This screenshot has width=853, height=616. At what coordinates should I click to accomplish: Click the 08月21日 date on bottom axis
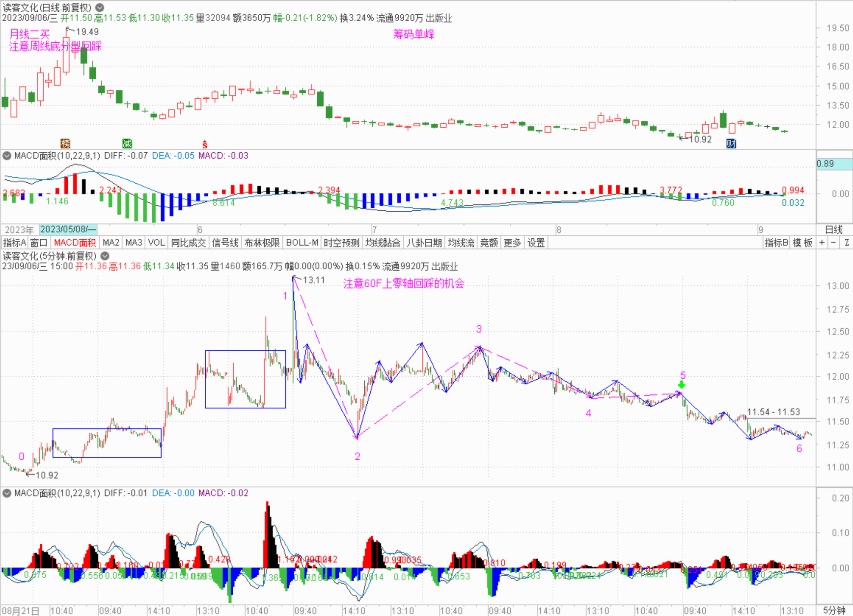click(x=21, y=611)
